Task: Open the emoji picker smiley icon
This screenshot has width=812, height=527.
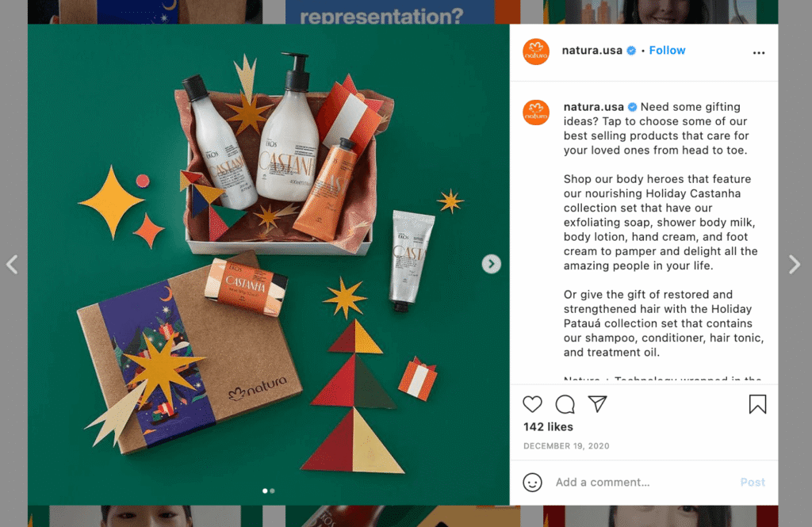Action: tap(532, 483)
